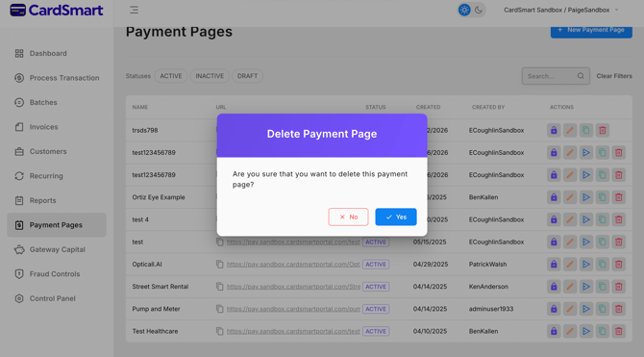The height and width of the screenshot is (357, 644).
Task: Click the CardSmart logo
Action: (x=57, y=11)
